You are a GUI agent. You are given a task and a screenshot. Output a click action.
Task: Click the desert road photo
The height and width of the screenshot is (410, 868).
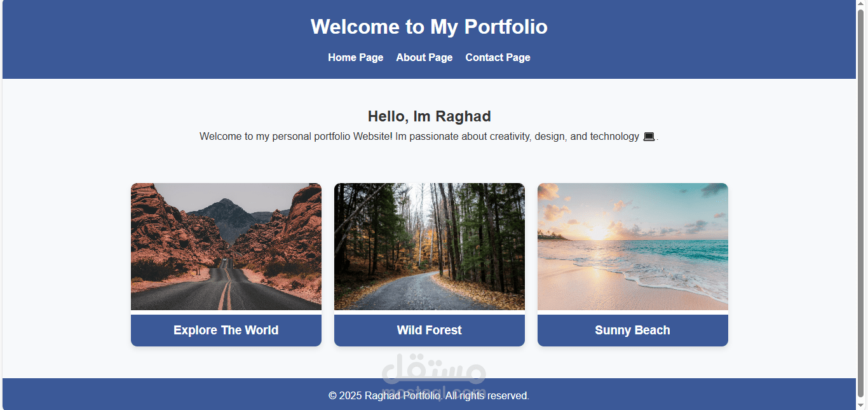click(x=226, y=247)
